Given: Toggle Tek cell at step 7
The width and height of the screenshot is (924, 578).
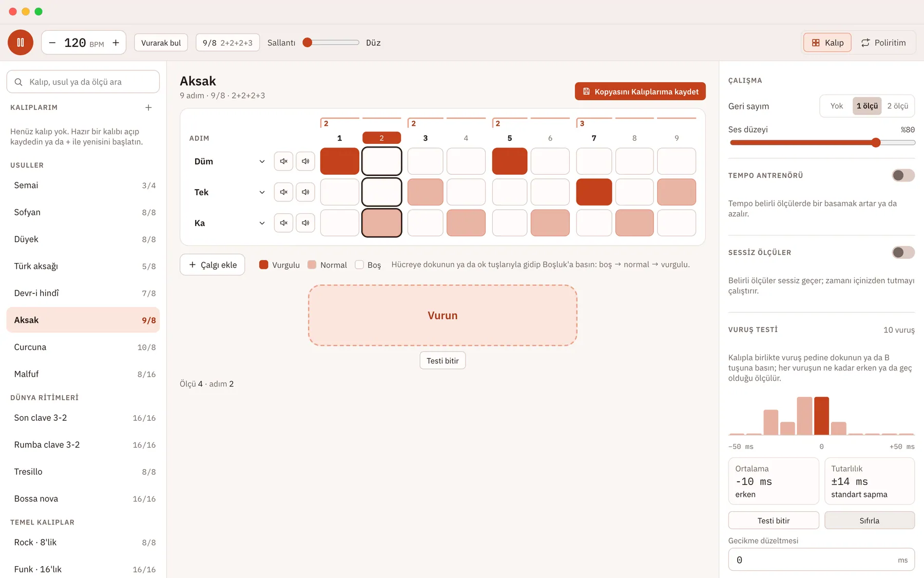Looking at the screenshot, I should pyautogui.click(x=594, y=192).
